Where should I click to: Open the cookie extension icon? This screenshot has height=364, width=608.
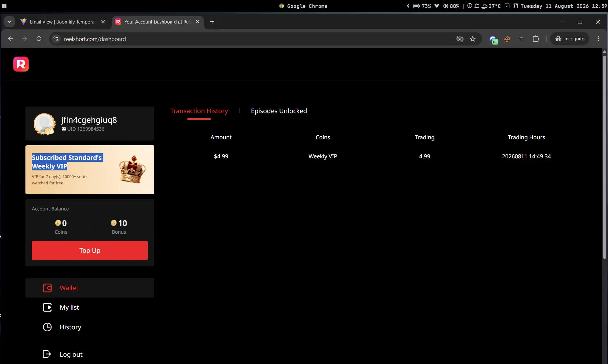pyautogui.click(x=507, y=39)
